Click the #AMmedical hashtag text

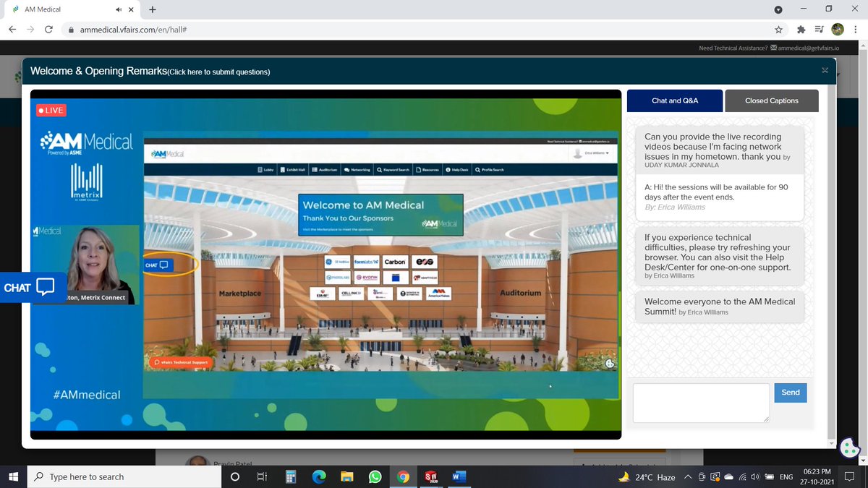pyautogui.click(x=87, y=395)
